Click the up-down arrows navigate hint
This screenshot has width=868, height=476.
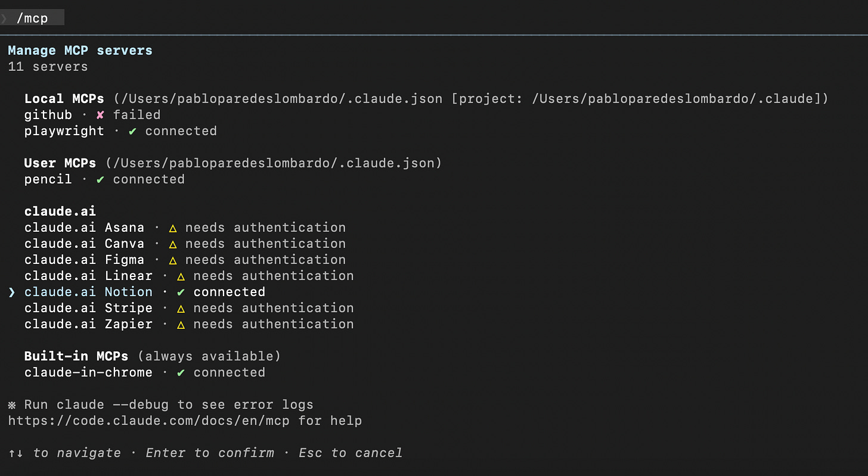[64, 452]
